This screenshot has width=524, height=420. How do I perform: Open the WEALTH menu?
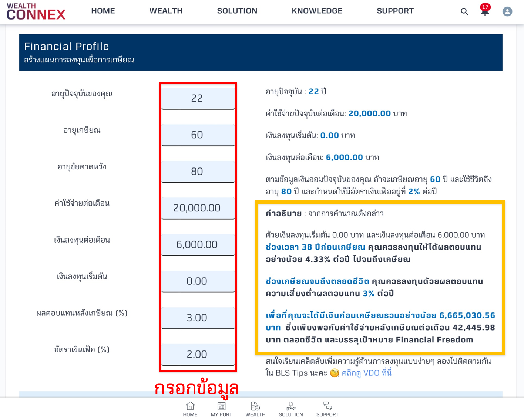tap(166, 11)
